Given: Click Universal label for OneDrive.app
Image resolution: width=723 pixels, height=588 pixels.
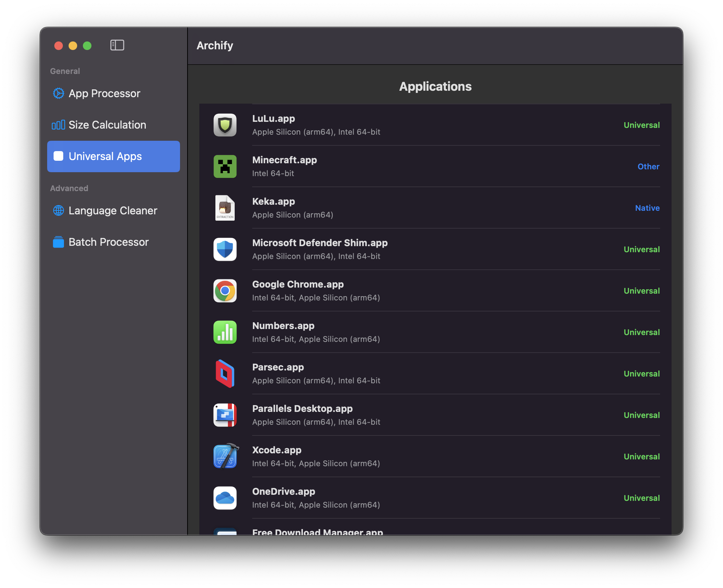Looking at the screenshot, I should tap(642, 498).
